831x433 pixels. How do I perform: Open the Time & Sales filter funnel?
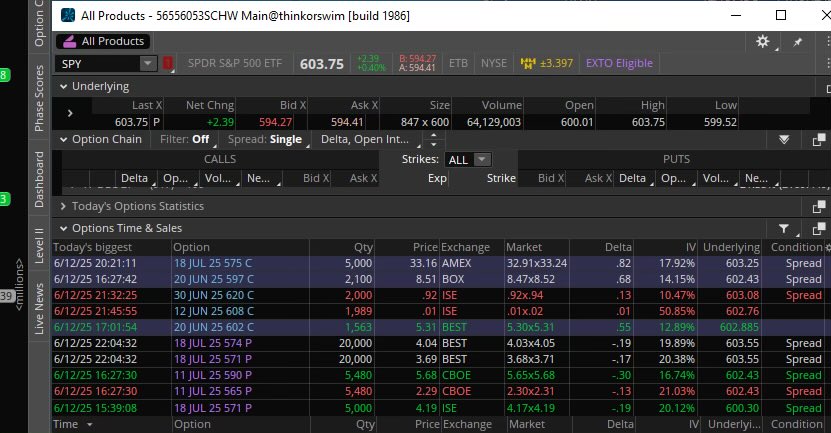click(x=784, y=228)
